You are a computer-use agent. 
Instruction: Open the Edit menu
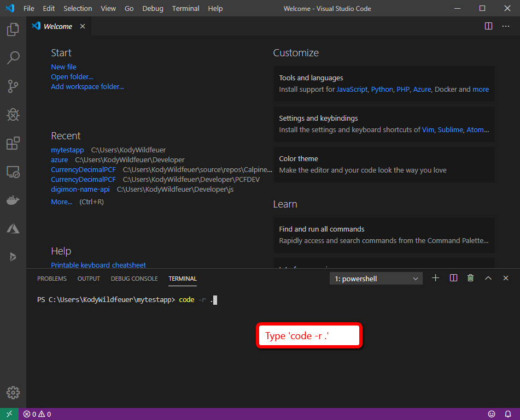49,8
